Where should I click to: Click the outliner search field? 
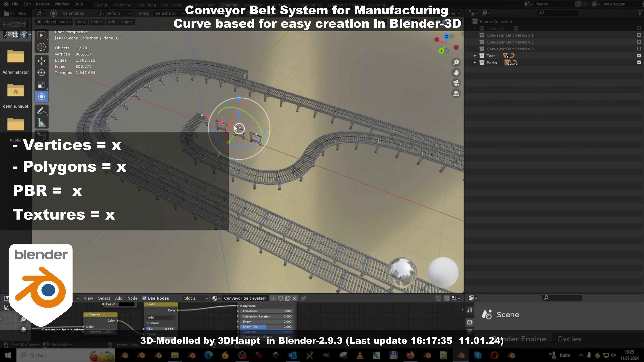[x=557, y=13]
